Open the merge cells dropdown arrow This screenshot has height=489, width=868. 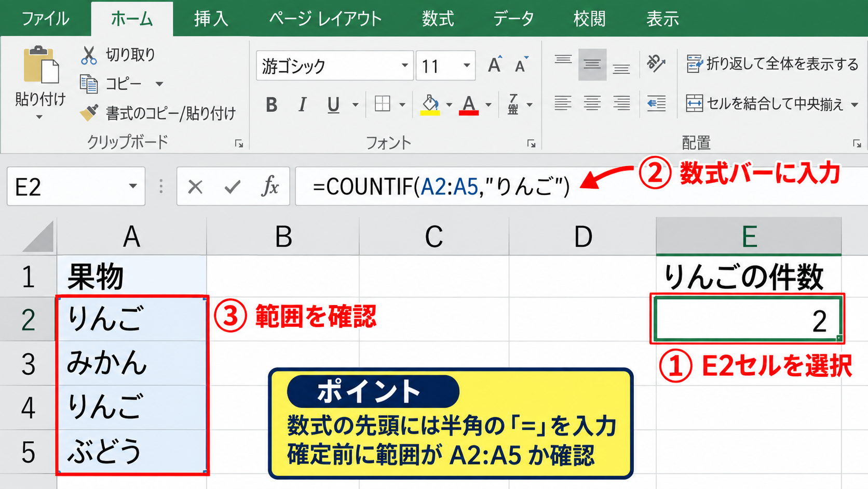point(855,105)
